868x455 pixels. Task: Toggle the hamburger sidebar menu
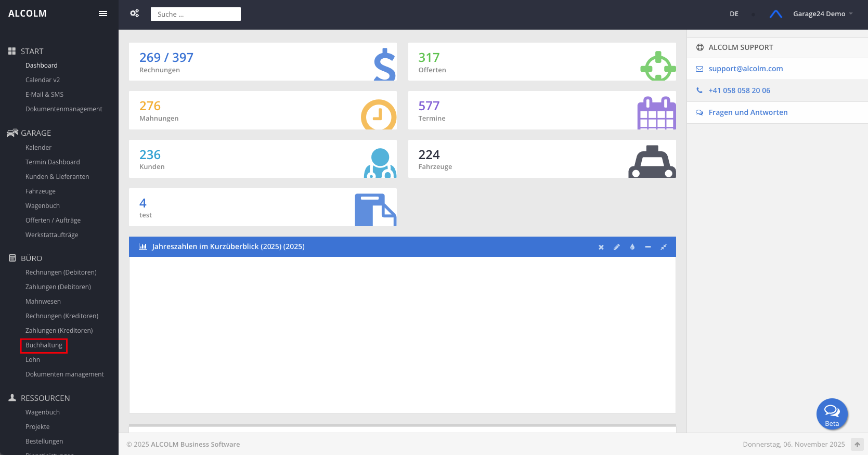(x=103, y=14)
